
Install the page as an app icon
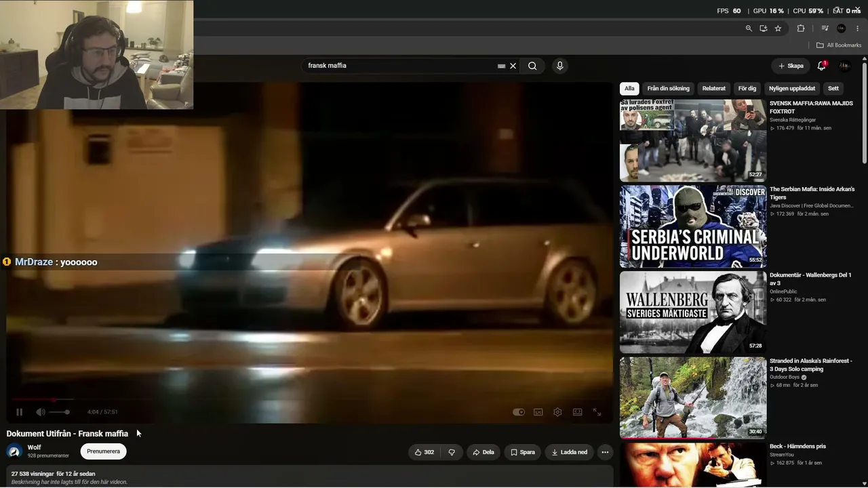[x=764, y=28]
